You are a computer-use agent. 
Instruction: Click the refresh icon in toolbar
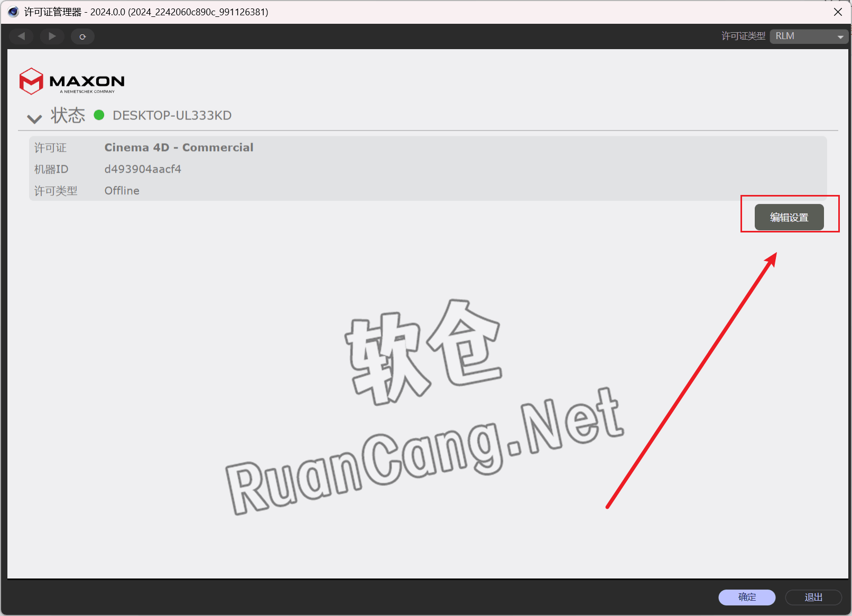click(x=82, y=36)
